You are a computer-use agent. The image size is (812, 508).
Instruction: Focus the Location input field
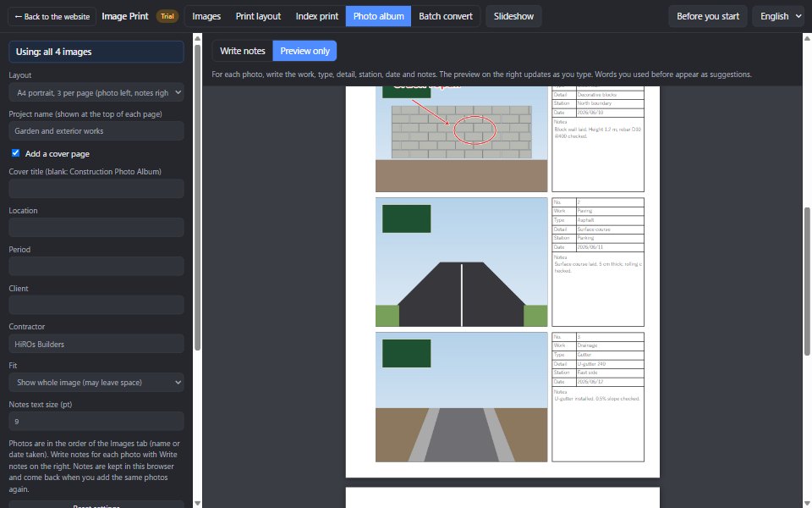tap(96, 228)
